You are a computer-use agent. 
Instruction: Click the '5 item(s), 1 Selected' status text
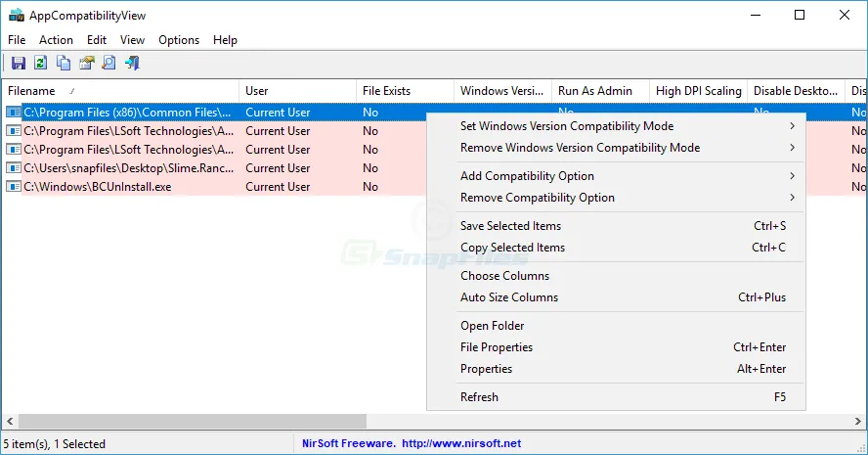point(55,444)
